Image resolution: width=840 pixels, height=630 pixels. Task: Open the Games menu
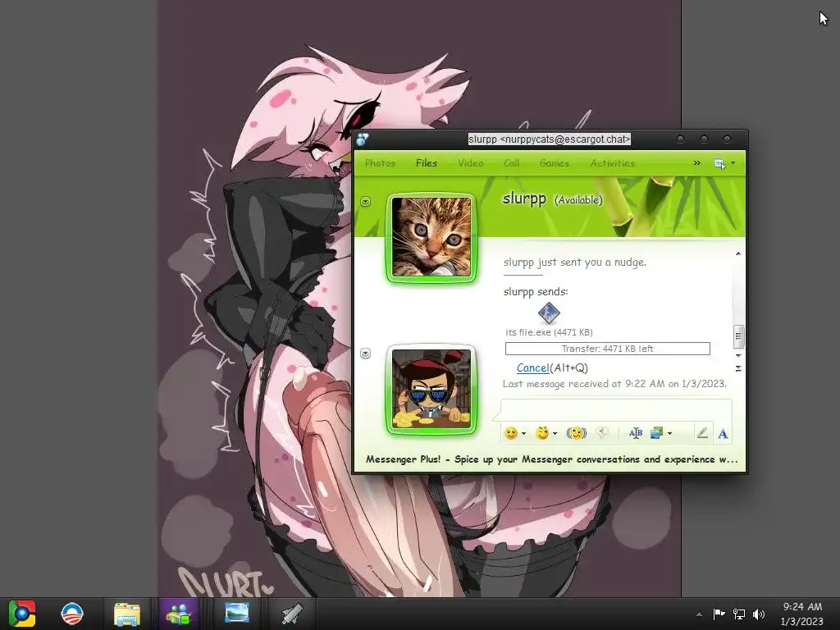coord(555,163)
